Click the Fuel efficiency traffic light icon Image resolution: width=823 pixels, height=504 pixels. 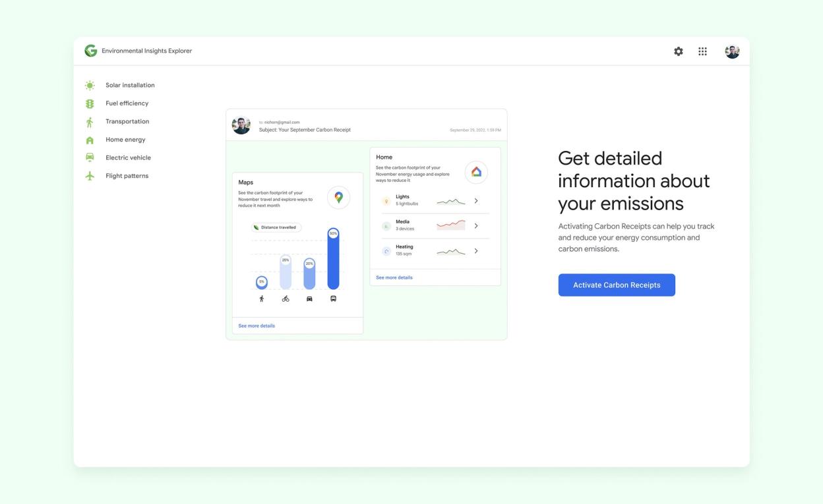(x=90, y=103)
